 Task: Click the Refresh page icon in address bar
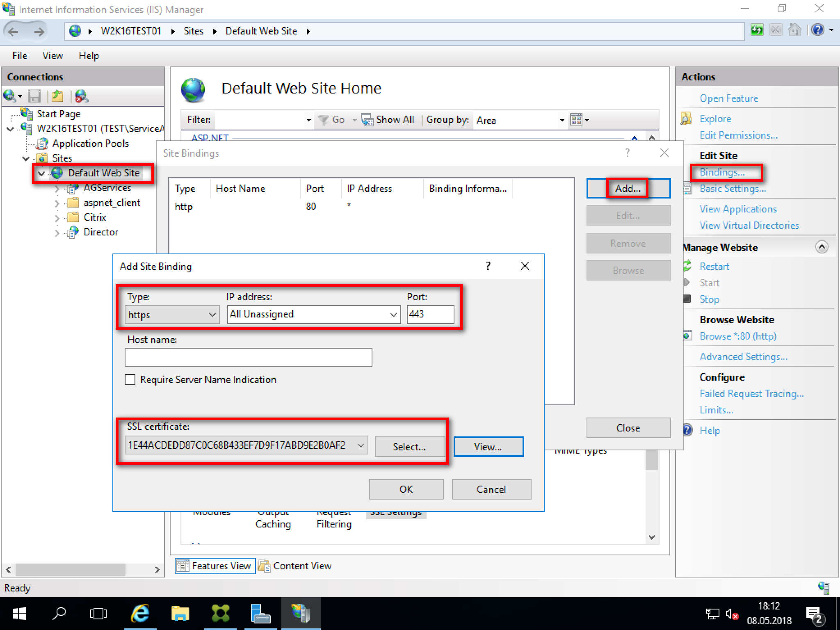pyautogui.click(x=757, y=30)
